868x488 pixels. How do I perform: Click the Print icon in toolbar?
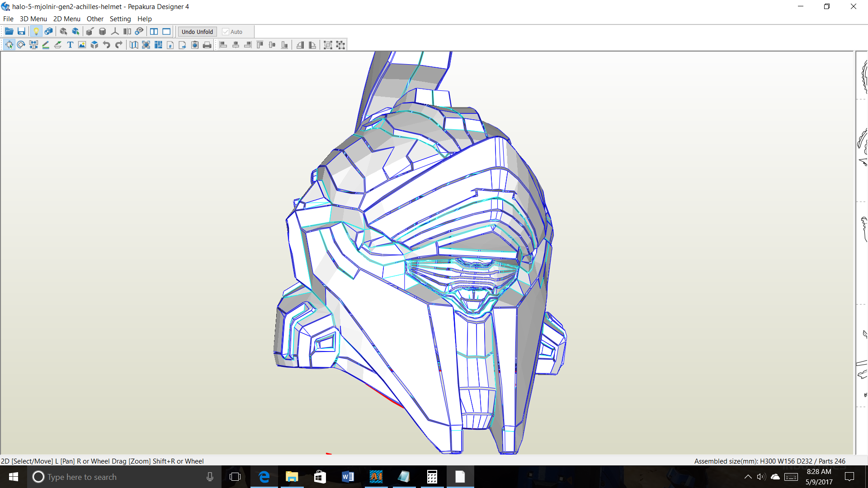[x=207, y=45]
